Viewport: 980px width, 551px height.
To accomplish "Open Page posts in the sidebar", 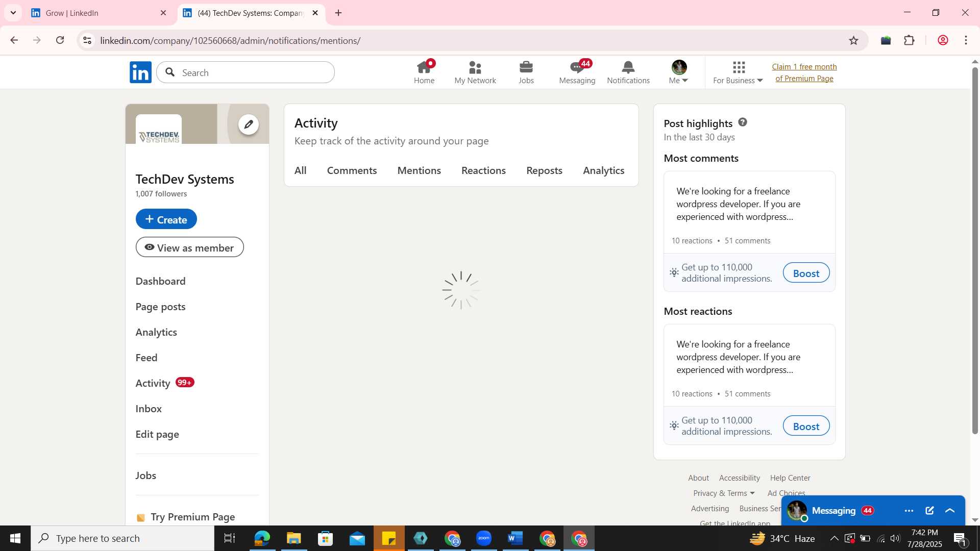I will click(x=160, y=307).
